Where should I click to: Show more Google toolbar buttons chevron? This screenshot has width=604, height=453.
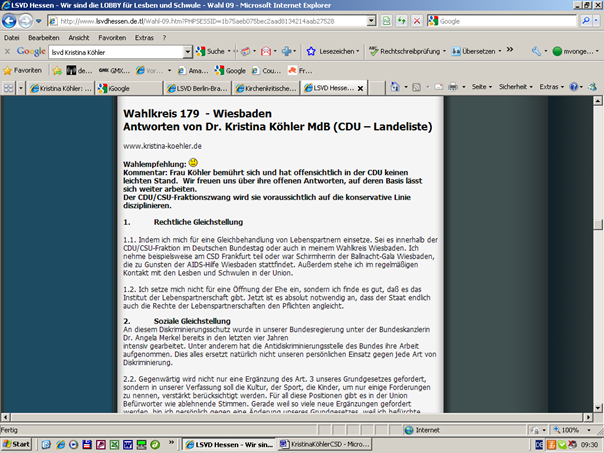[x=510, y=50]
